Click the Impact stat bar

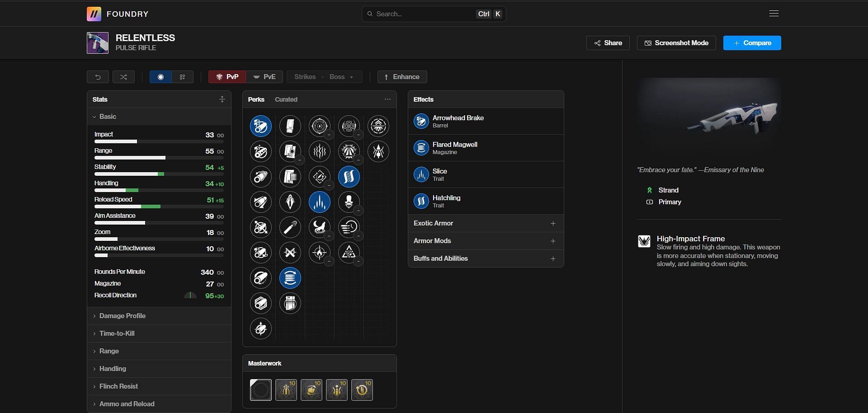coord(159,141)
